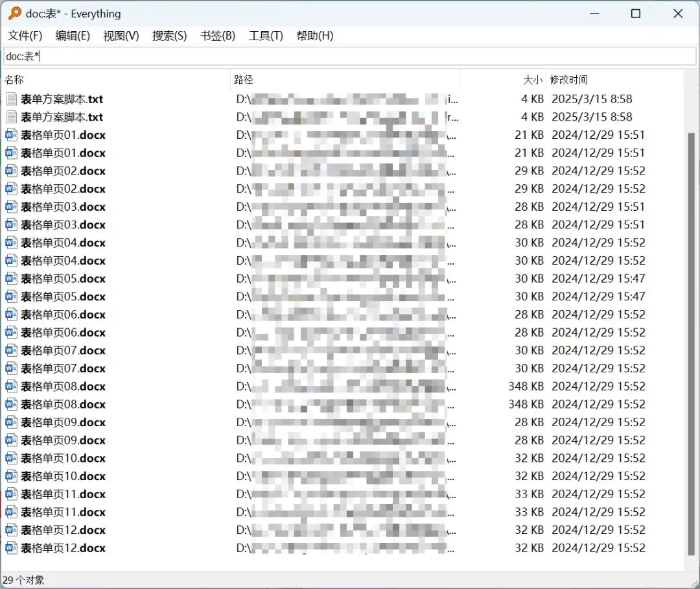Viewport: 700px width, 589px height.
Task: Click the Word icon of the lower 表格单页08.docx
Action: pos(11,404)
